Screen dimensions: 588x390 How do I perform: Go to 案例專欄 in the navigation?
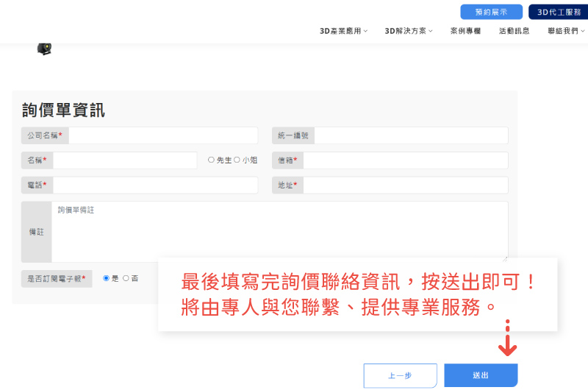[x=465, y=31]
